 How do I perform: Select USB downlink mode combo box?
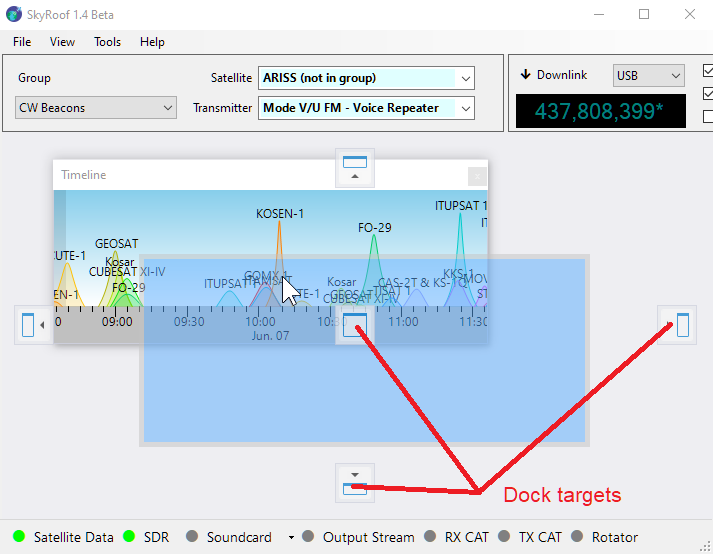tap(648, 76)
